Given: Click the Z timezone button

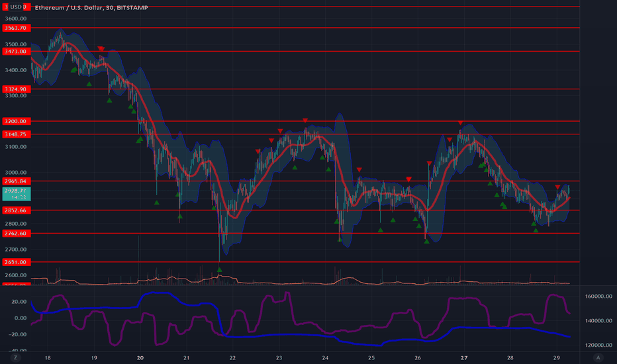Looking at the screenshot, I should click(16, 357).
